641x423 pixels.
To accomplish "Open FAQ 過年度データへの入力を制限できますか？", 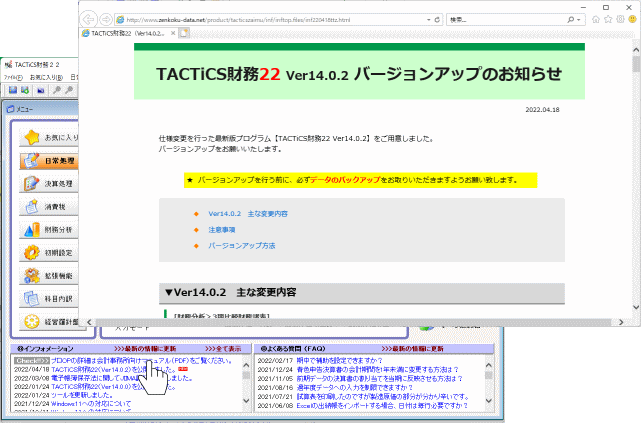I will click(x=355, y=387).
